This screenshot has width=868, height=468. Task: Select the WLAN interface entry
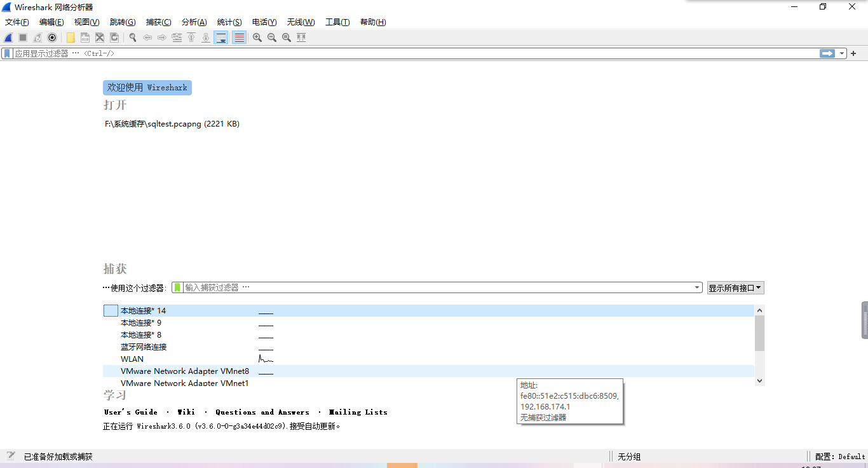(132, 359)
